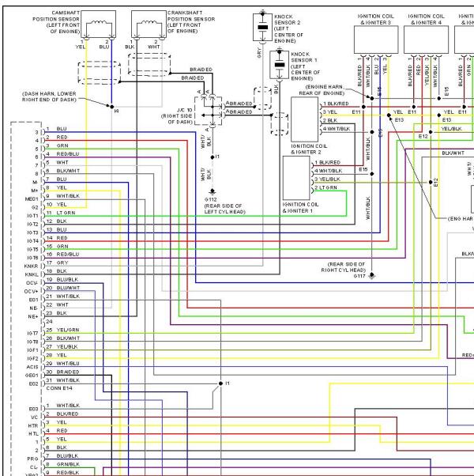Click the I4 splice dot below camshaft sensor
This screenshot has height=476, width=474.
[x=111, y=107]
